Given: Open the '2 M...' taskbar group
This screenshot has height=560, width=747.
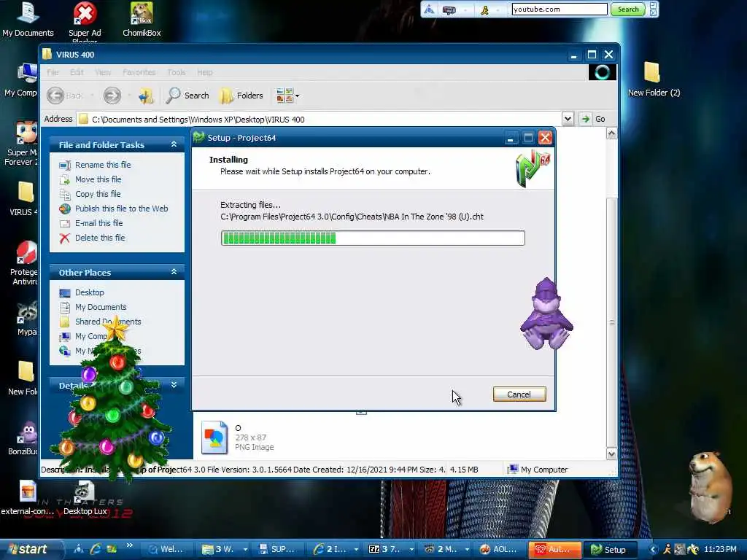Looking at the screenshot, I should click(445, 550).
